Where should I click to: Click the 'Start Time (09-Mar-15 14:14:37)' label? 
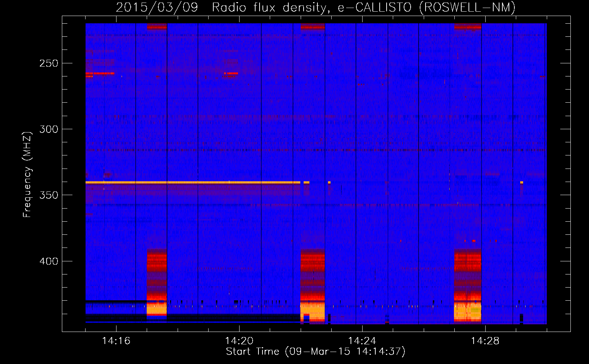point(316,351)
